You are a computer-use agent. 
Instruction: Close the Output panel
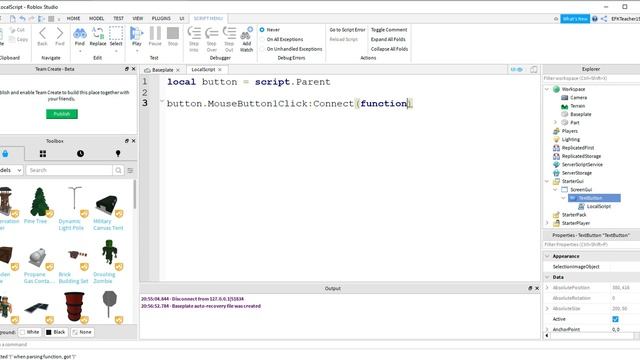click(x=537, y=288)
